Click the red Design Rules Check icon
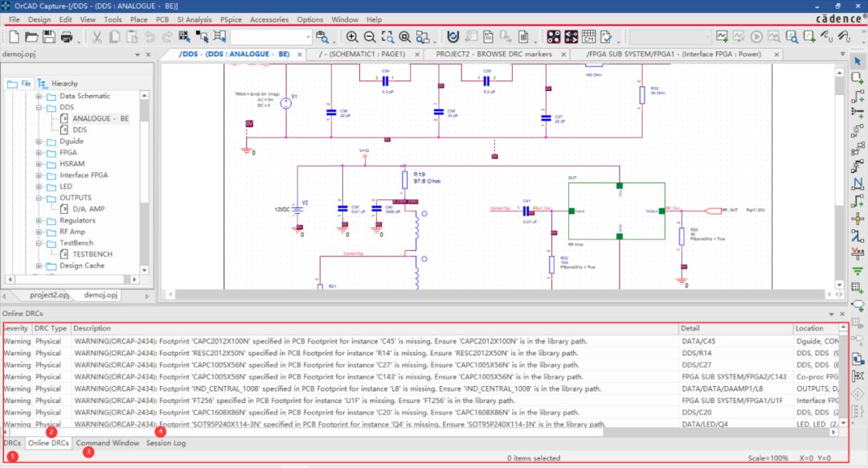Screen dimensions: 868x468 [x=554, y=37]
